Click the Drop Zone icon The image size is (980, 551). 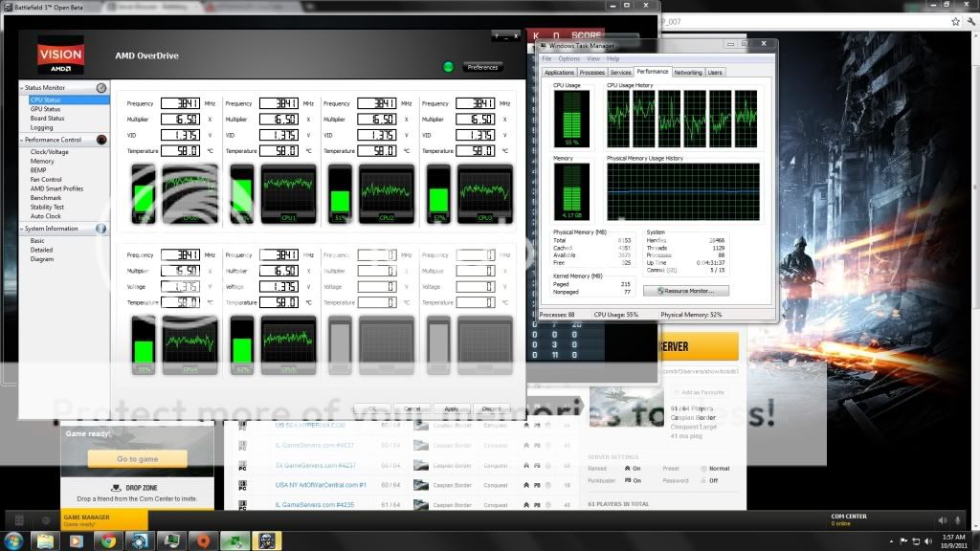point(116,488)
